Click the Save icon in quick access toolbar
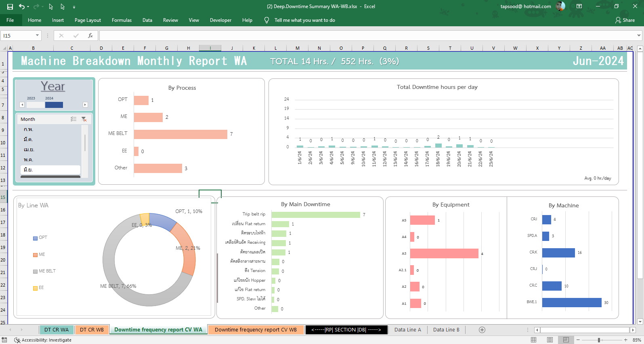The width and height of the screenshot is (644, 344). [x=10, y=7]
